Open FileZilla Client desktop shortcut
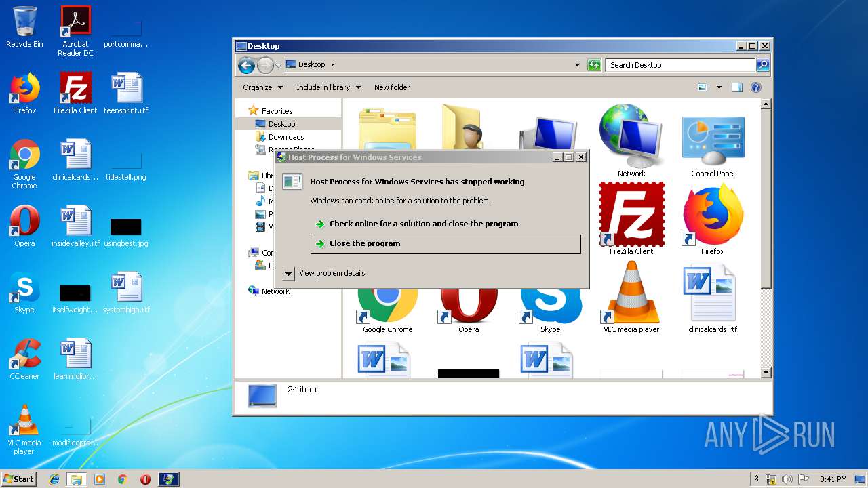Screen dimensions: 868x488 pos(75,94)
